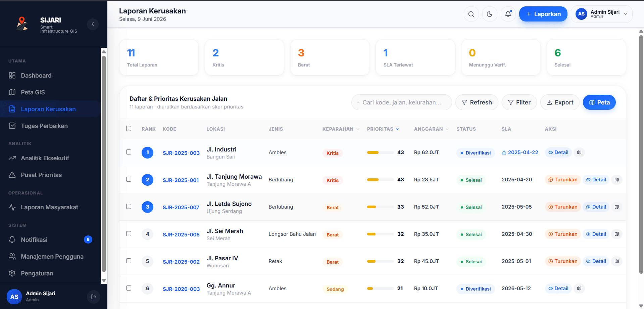Open map icon for SJR-2025-007 row
Viewport: 644px width, 309px height.
tap(617, 207)
